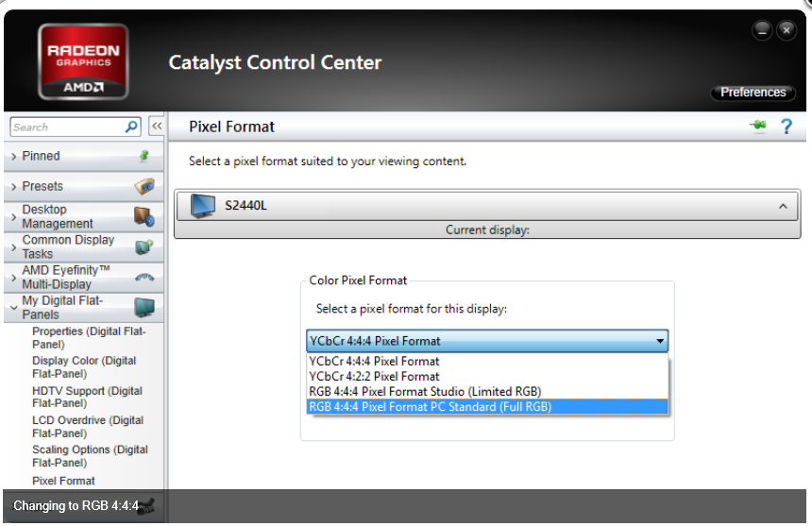Click the Radeon Graphics AMD logo
Viewport: 812px width, 526px height.
click(x=83, y=61)
